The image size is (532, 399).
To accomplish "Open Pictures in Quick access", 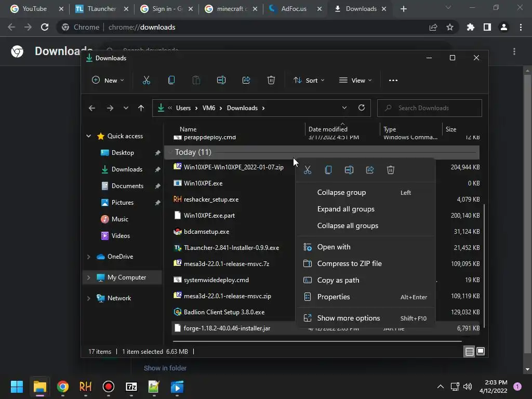I will pyautogui.click(x=123, y=203).
